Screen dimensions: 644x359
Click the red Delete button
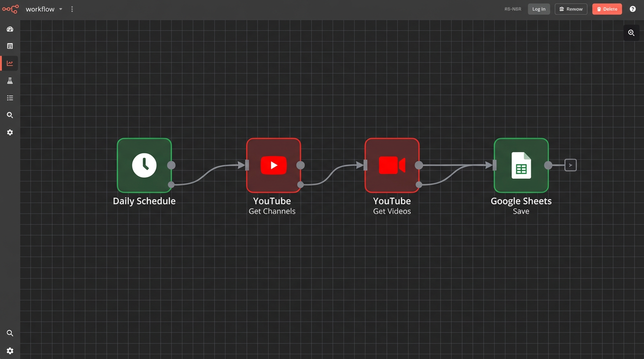pos(607,9)
